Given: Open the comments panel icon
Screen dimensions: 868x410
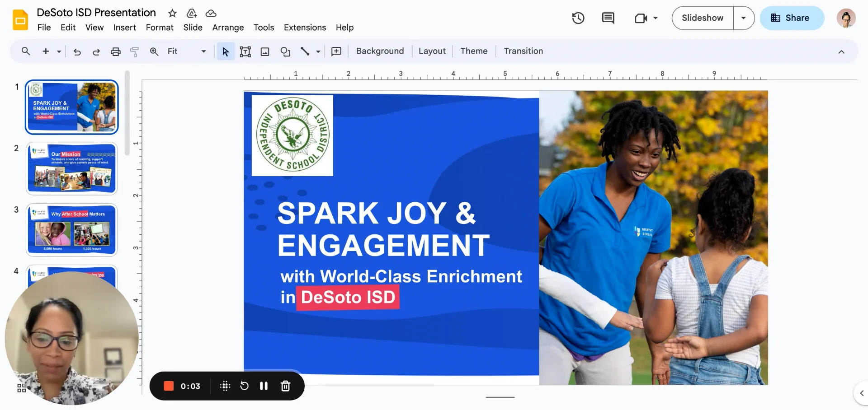Looking at the screenshot, I should tap(608, 18).
